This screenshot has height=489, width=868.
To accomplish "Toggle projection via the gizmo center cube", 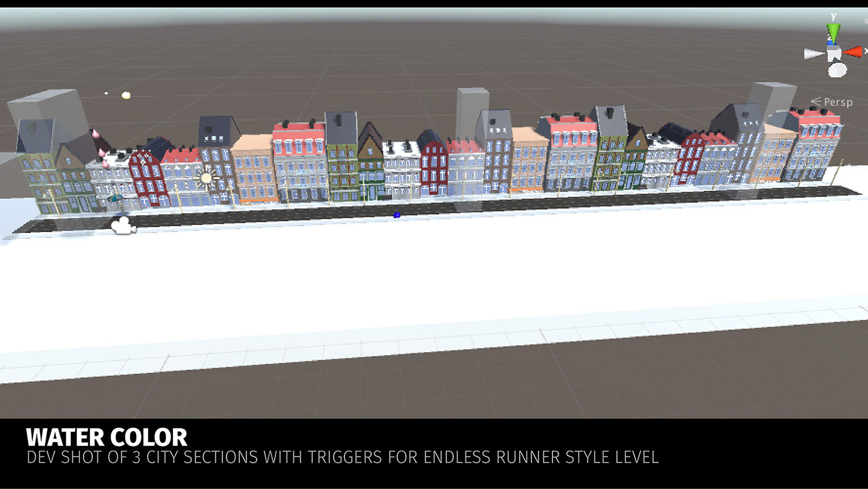I will (x=834, y=54).
